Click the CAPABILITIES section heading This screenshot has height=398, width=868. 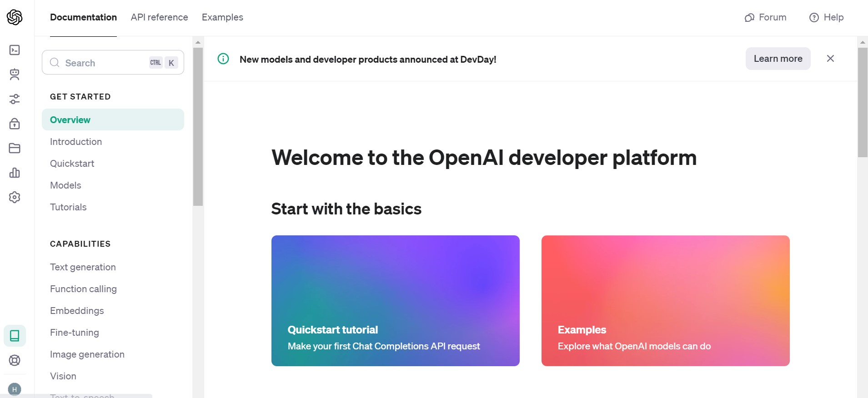80,244
